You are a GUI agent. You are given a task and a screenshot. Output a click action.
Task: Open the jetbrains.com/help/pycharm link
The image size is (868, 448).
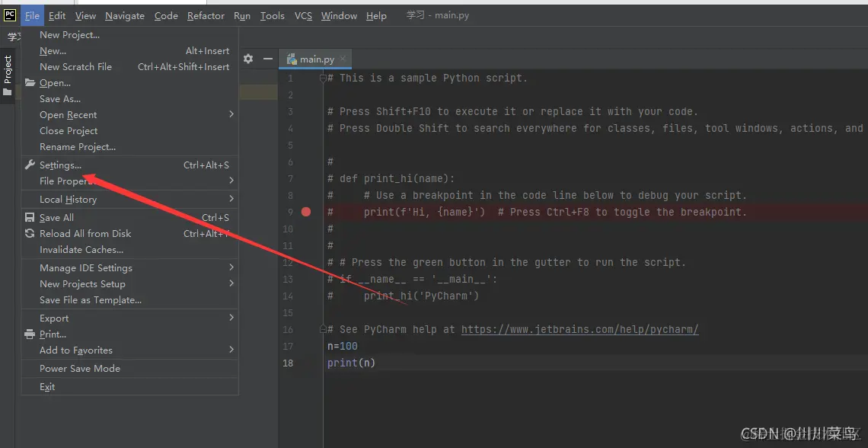(579, 329)
